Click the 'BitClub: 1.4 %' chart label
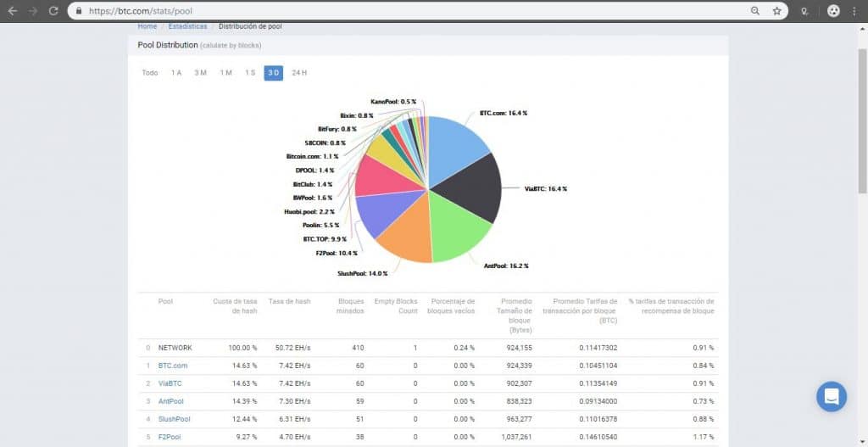The height and width of the screenshot is (447, 868). coord(313,184)
